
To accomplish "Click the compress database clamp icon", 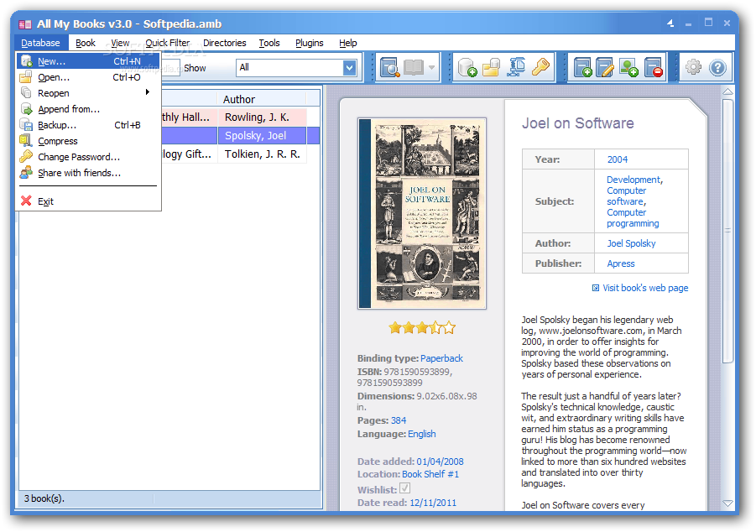I will (x=516, y=67).
